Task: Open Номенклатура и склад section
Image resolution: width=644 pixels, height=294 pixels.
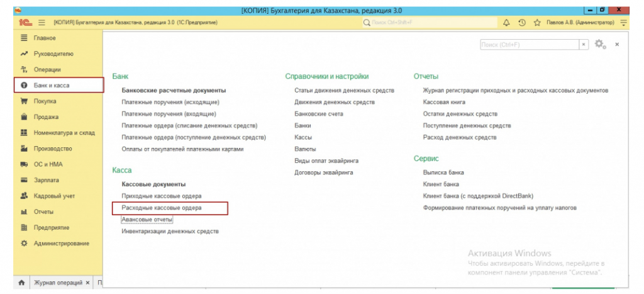Action: click(58, 133)
